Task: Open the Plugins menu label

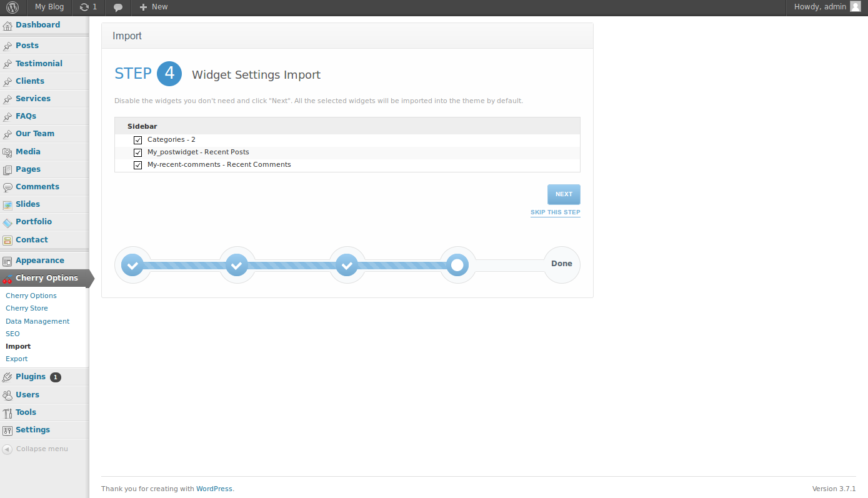Action: tap(31, 376)
